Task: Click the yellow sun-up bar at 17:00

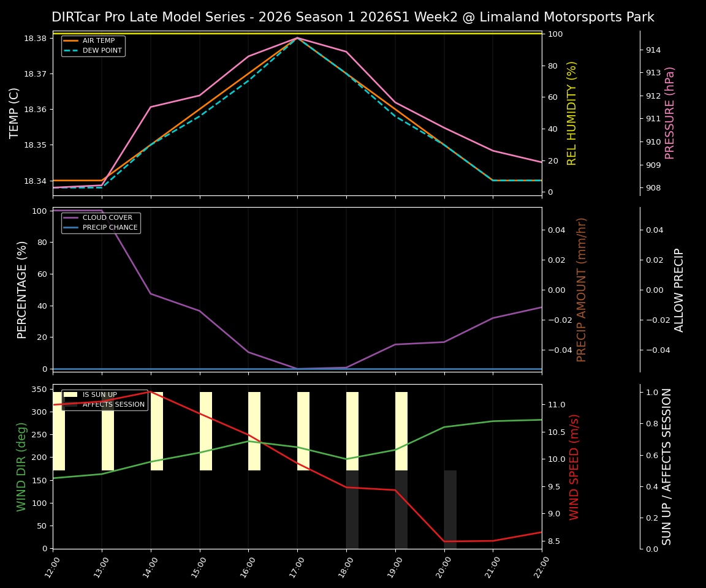Action: click(303, 429)
